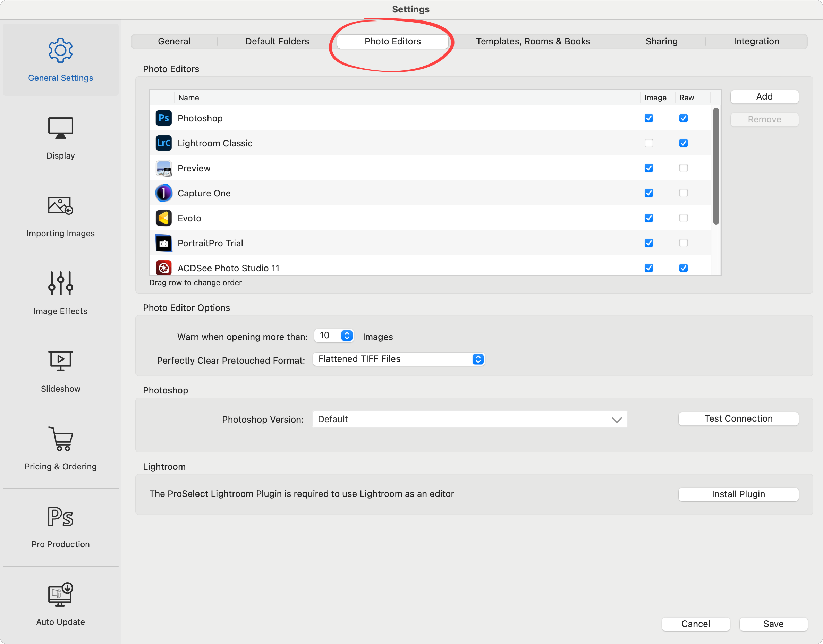The image size is (823, 644).
Task: Open the Auto Update icon
Action: (60, 595)
